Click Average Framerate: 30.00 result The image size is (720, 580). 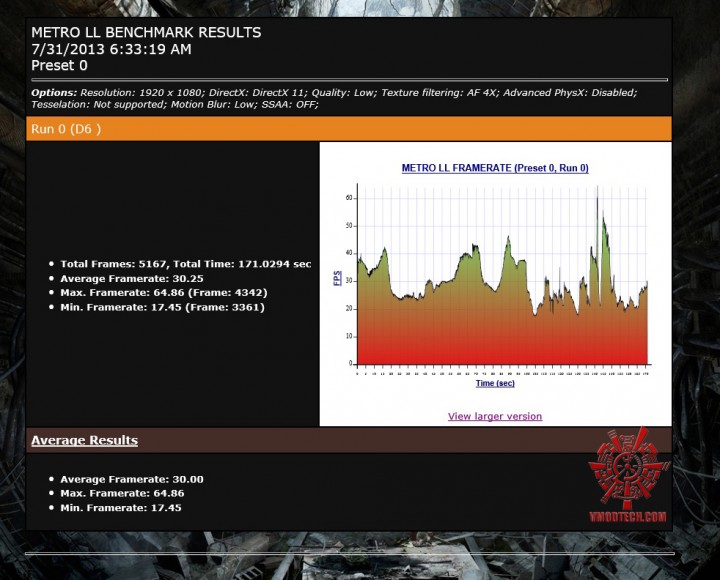[132, 479]
